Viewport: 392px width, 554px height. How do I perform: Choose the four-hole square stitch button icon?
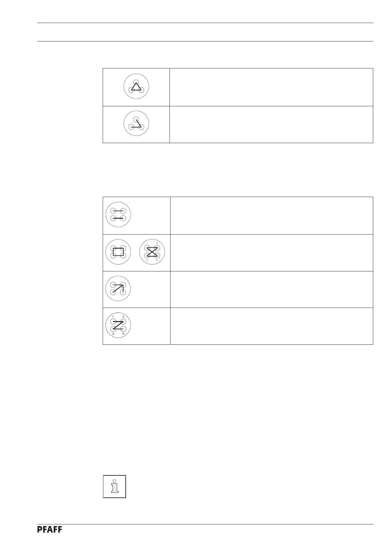tap(118, 252)
